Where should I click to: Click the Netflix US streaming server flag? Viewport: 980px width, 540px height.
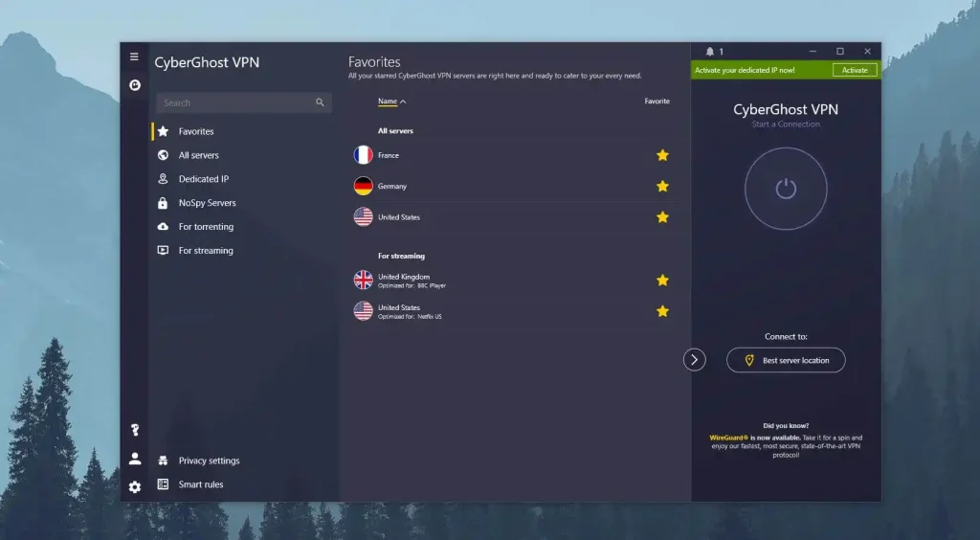pyautogui.click(x=363, y=310)
